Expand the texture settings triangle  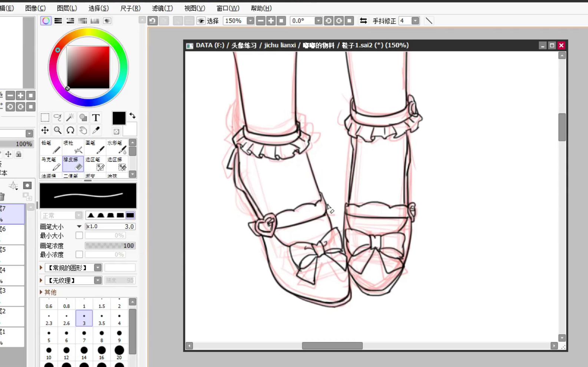[x=41, y=280]
